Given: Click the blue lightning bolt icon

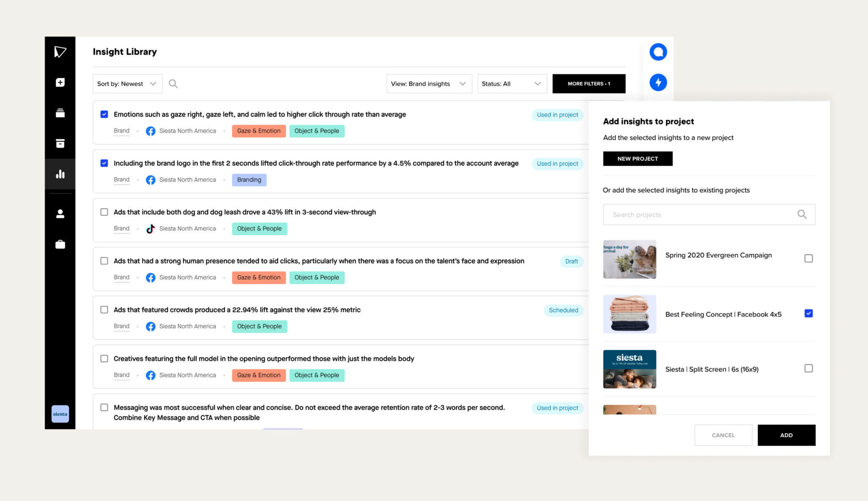Looking at the screenshot, I should pos(658,83).
